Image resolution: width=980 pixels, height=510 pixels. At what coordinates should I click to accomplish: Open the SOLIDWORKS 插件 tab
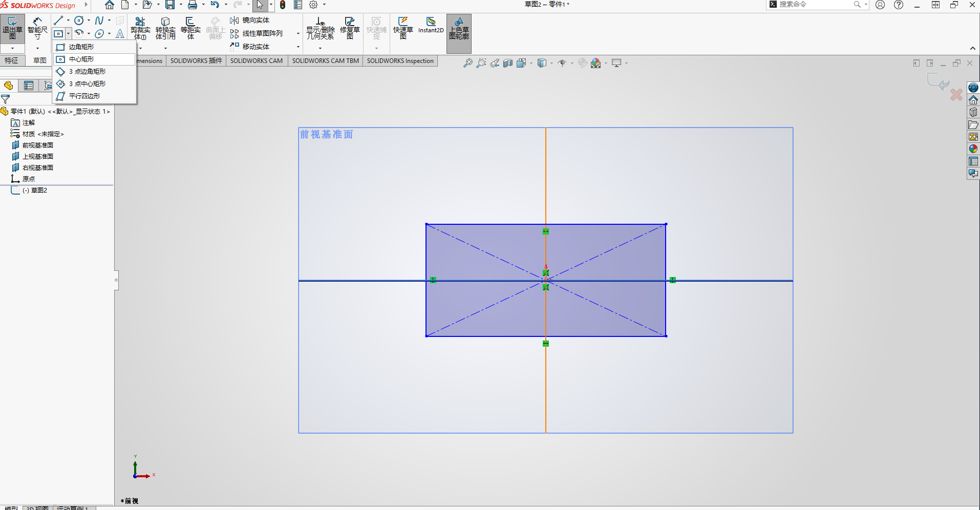[x=196, y=60]
